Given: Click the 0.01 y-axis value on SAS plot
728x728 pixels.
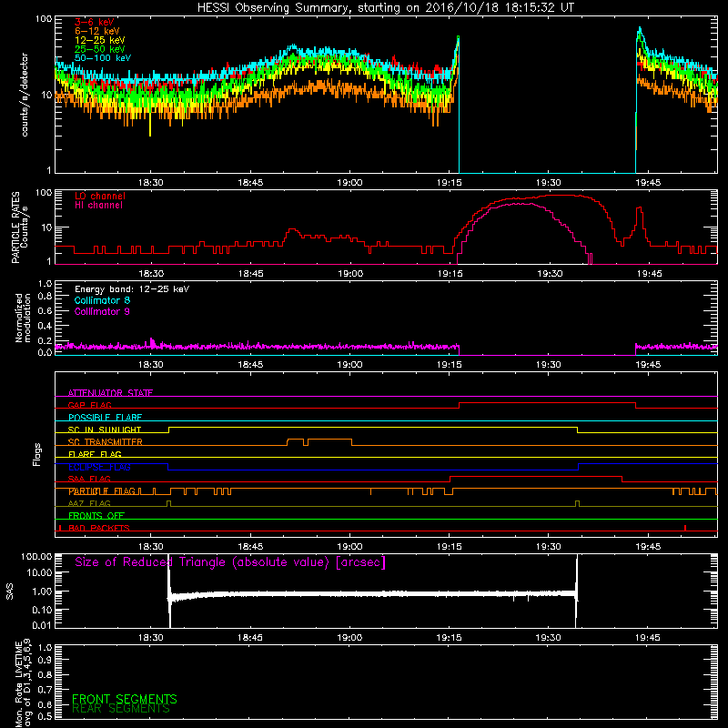Looking at the screenshot, I should (42, 625).
